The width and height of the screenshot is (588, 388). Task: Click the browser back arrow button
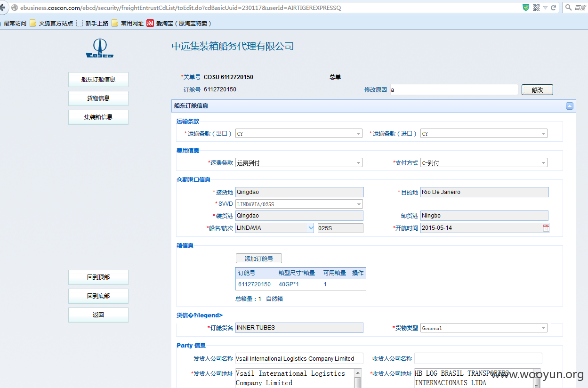[3, 8]
